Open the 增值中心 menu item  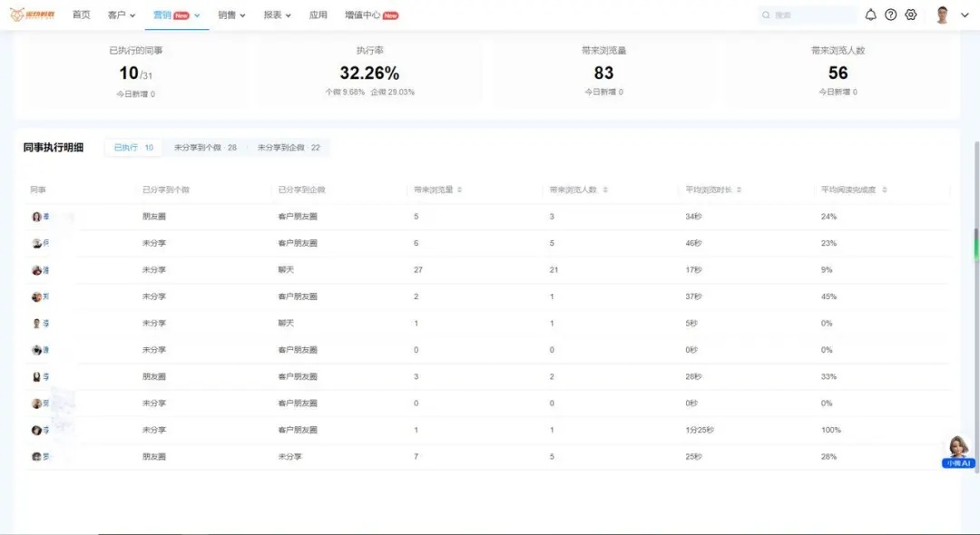coord(371,15)
